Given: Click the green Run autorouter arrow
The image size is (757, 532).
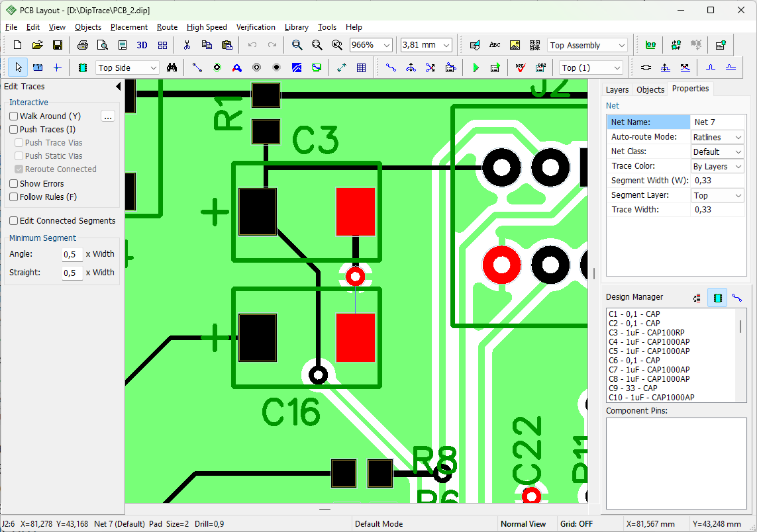Looking at the screenshot, I should 476,67.
